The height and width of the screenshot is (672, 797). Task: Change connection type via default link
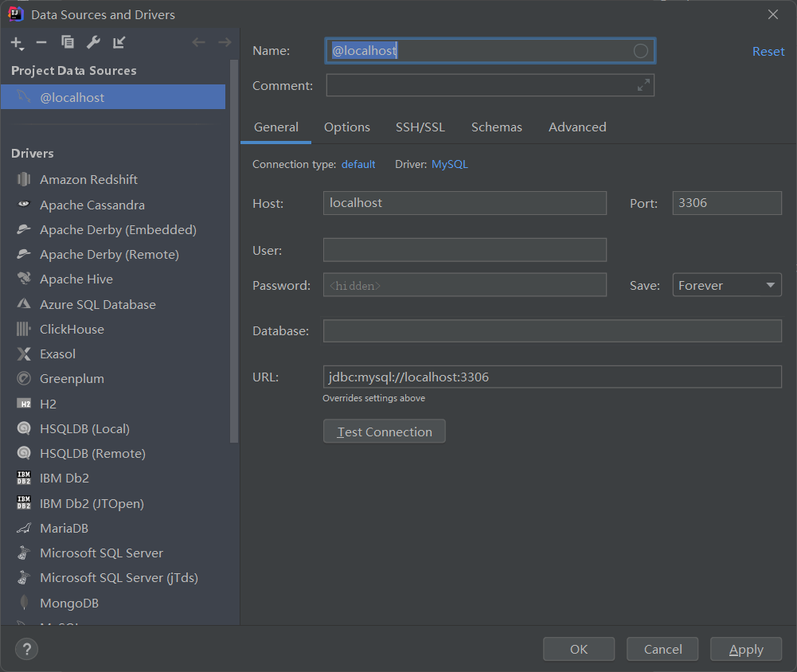358,164
